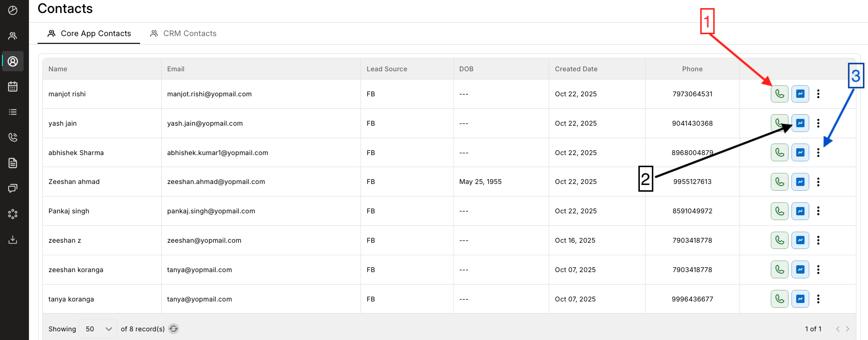Expand the page size dropdown showing 50

[98, 329]
